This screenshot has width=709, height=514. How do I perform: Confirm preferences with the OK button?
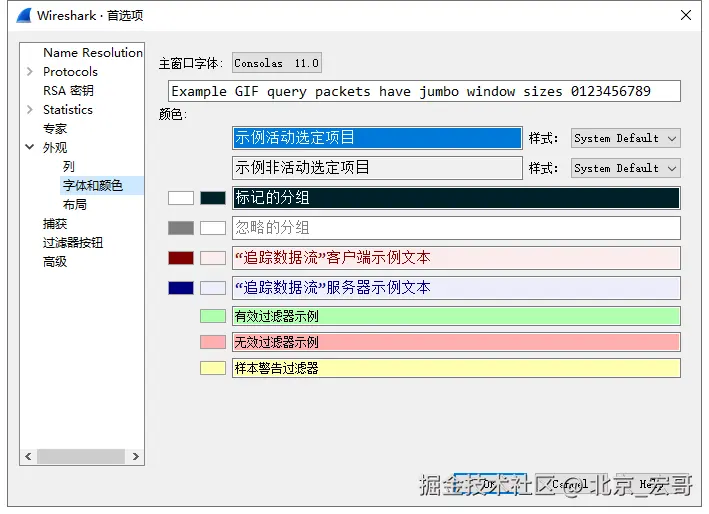pos(490,484)
